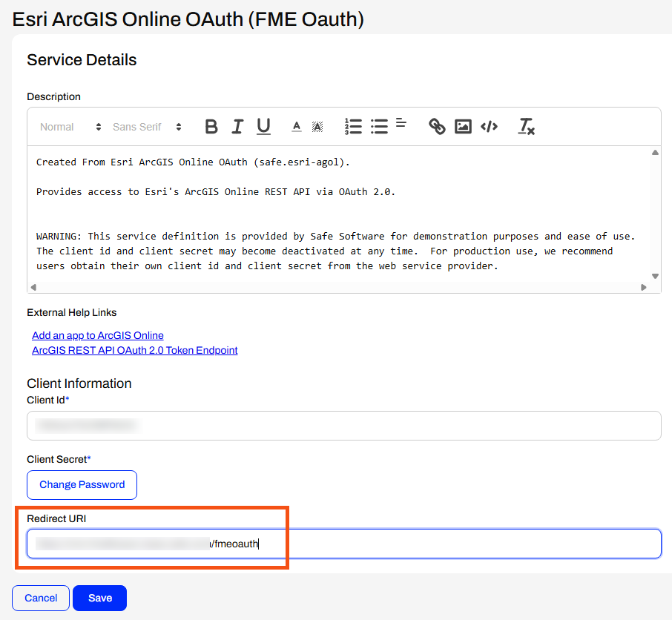Toggle italic formatting
The width and height of the screenshot is (672, 620).
[237, 126]
